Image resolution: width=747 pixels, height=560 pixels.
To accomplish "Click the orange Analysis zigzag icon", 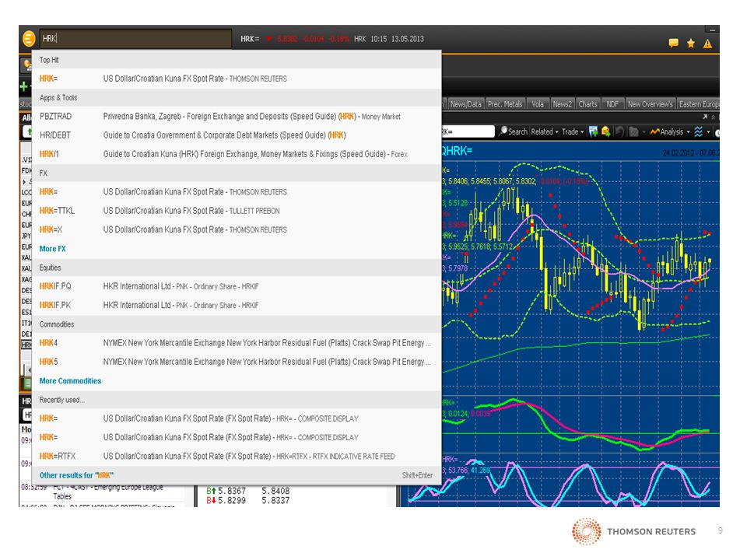I will pos(654,131).
